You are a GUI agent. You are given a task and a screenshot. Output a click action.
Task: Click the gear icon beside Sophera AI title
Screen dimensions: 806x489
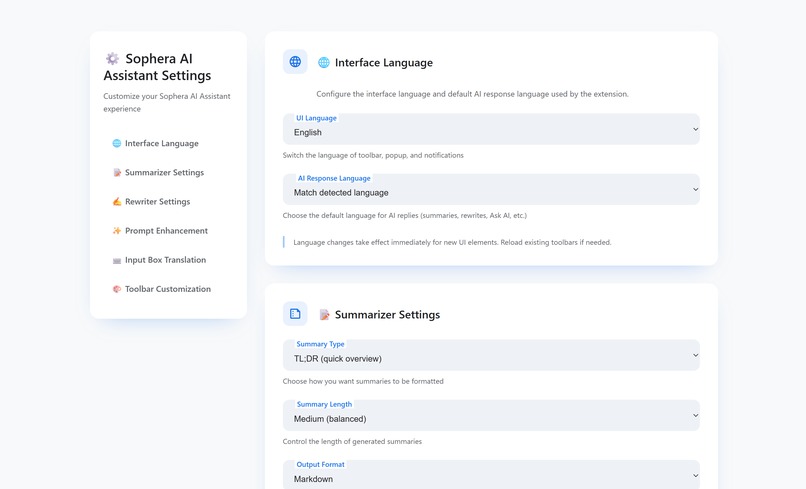(112, 59)
